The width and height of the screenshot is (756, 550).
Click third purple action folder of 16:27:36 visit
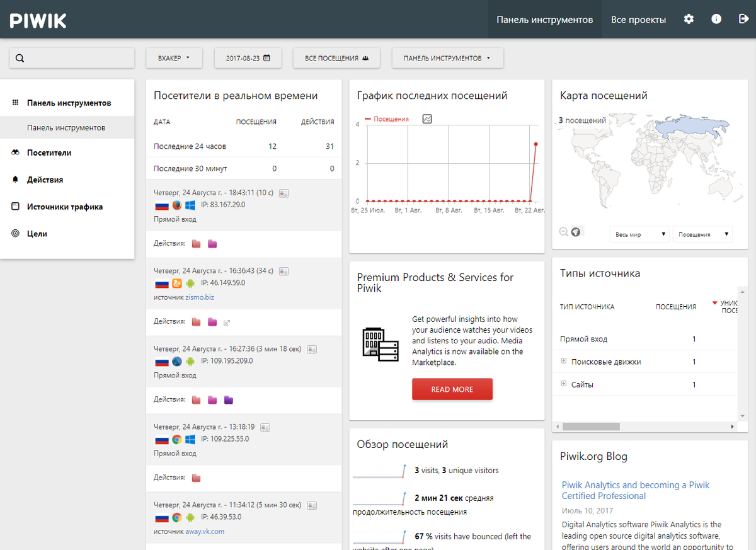pos(229,400)
